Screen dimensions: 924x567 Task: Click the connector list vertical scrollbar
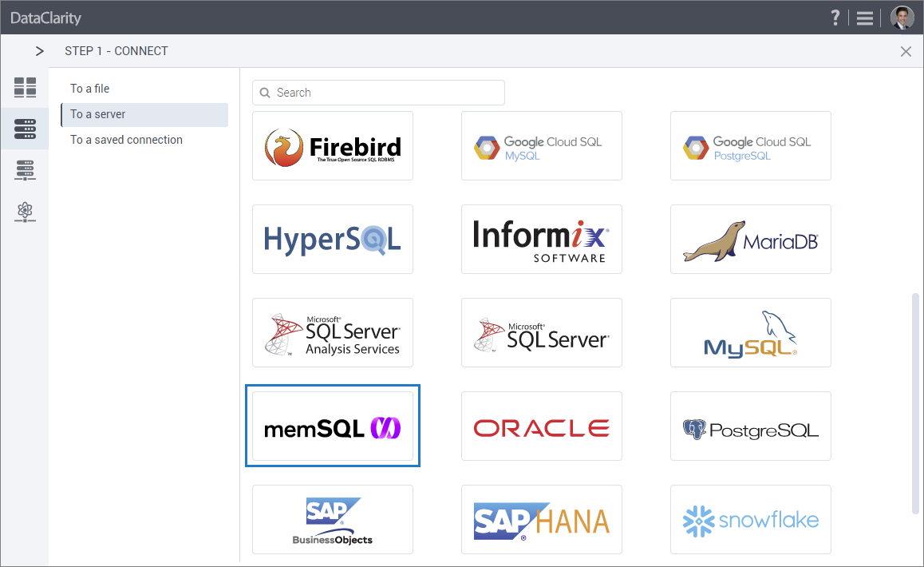[x=915, y=403]
